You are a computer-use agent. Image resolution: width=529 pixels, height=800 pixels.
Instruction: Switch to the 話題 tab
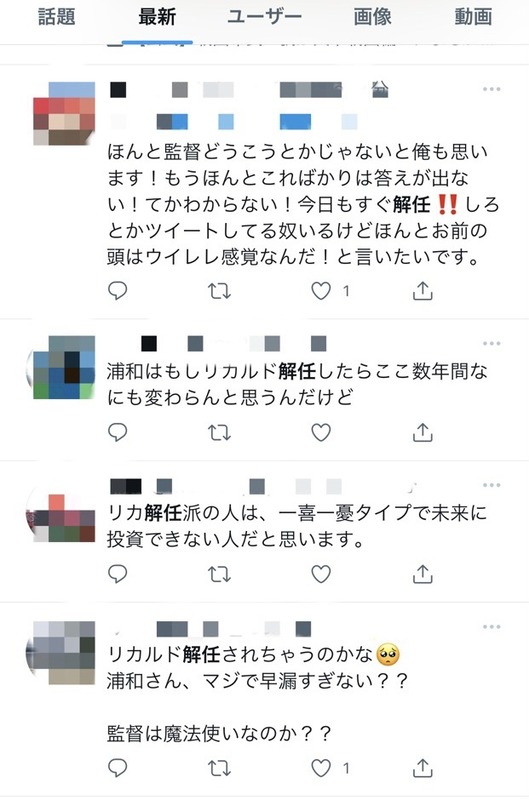(x=57, y=17)
